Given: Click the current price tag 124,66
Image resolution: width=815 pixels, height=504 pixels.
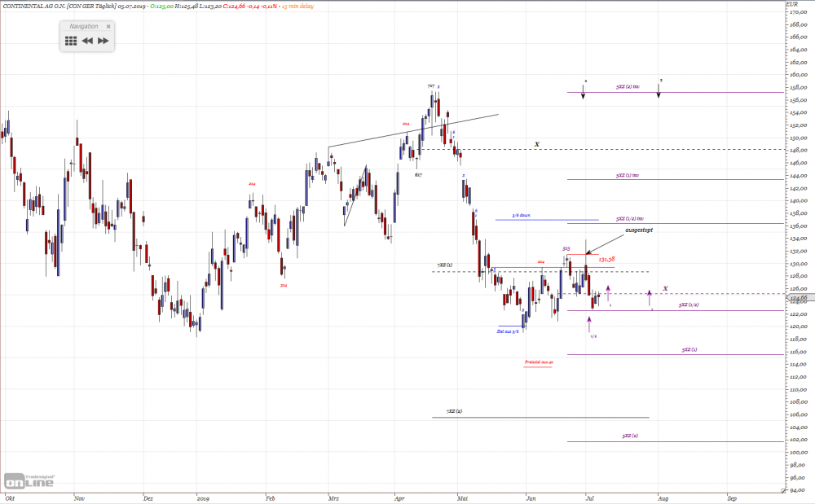Looking at the screenshot, I should [799, 298].
